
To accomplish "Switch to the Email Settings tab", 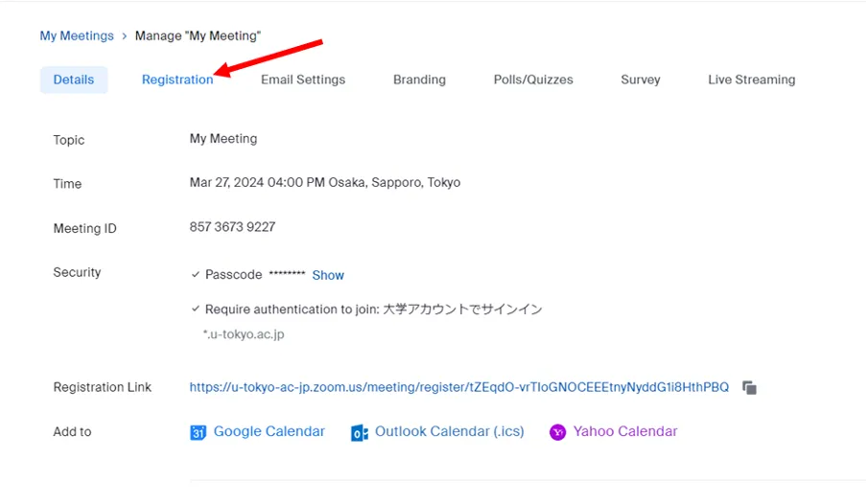I will [303, 80].
